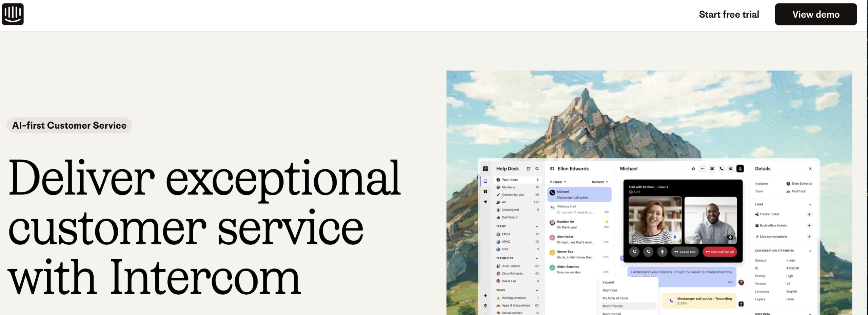
Task: Add a Side conversation with its plus button
Action: pos(809,237)
